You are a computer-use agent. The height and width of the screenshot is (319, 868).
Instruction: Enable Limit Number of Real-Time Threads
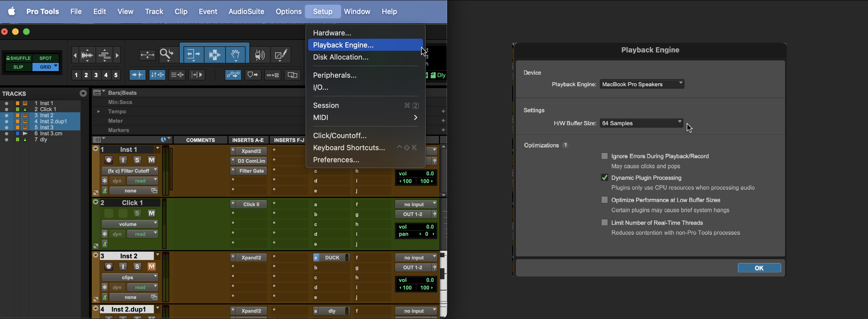coord(605,223)
